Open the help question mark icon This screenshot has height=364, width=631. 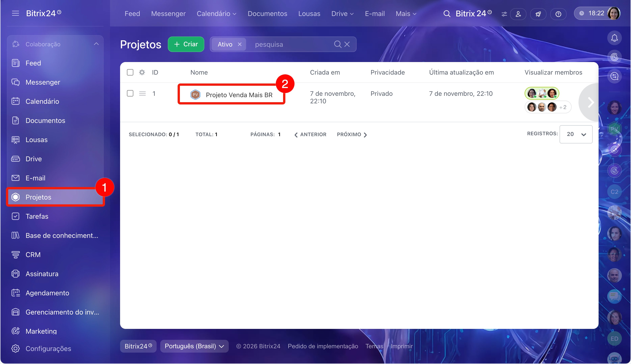click(x=558, y=14)
